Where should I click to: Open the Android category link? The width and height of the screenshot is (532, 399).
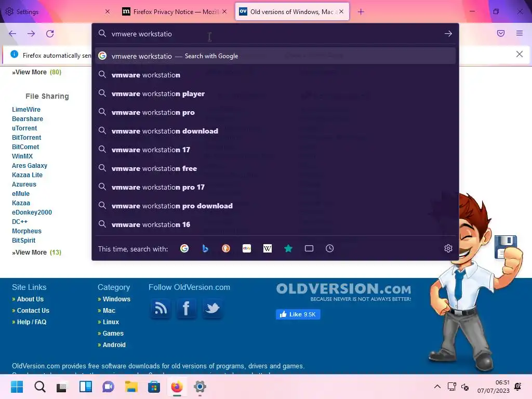[x=114, y=345]
